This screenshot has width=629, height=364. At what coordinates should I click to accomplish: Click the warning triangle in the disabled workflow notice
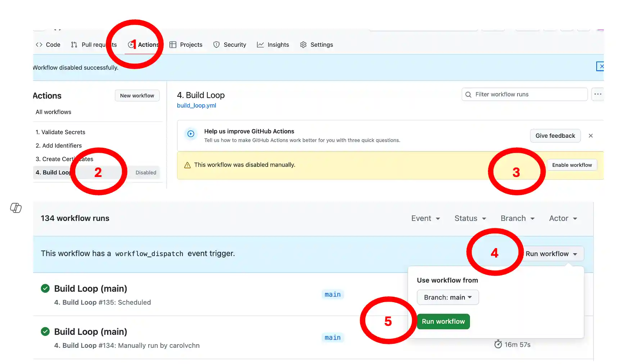tap(187, 164)
